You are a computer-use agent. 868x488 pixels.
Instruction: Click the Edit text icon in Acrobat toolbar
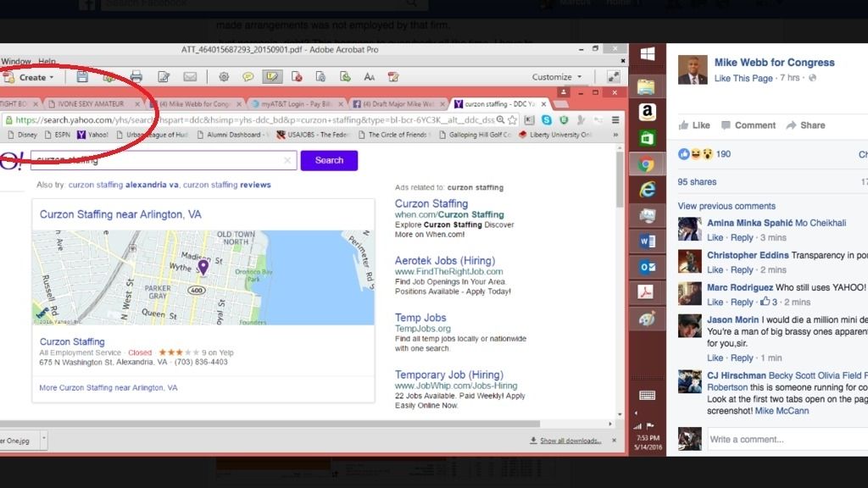tap(164, 77)
